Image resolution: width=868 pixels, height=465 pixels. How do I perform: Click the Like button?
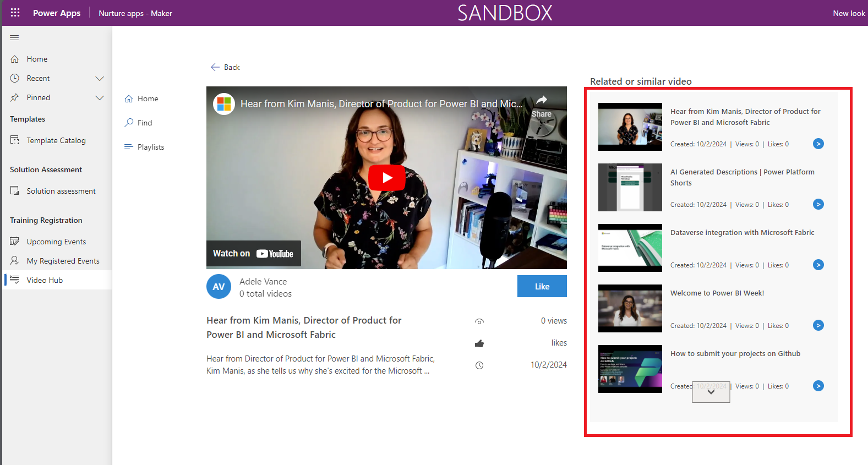tap(542, 286)
